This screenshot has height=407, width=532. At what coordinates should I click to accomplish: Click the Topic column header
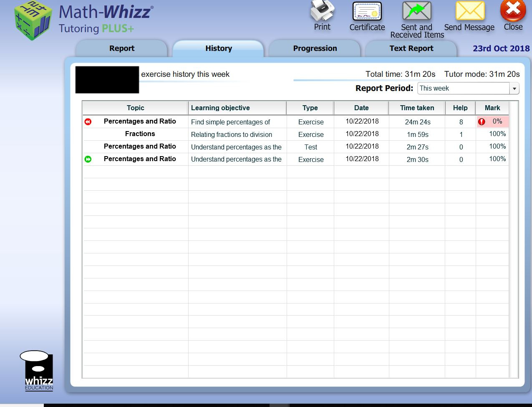(x=135, y=108)
